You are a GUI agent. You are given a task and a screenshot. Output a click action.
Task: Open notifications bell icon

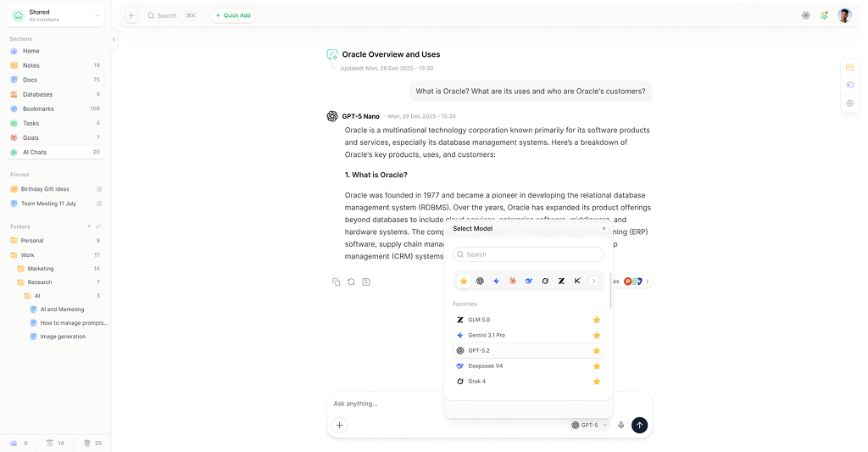tap(824, 15)
